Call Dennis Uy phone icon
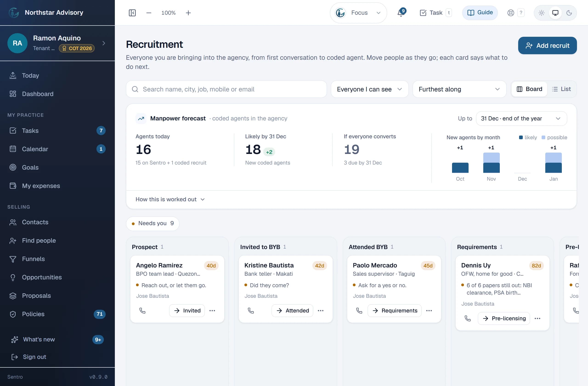 click(468, 318)
